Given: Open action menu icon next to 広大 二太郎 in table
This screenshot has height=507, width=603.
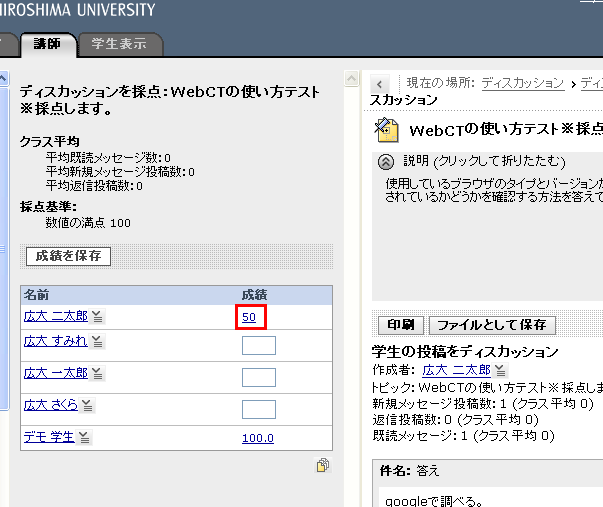Looking at the screenshot, I should tap(97, 317).
